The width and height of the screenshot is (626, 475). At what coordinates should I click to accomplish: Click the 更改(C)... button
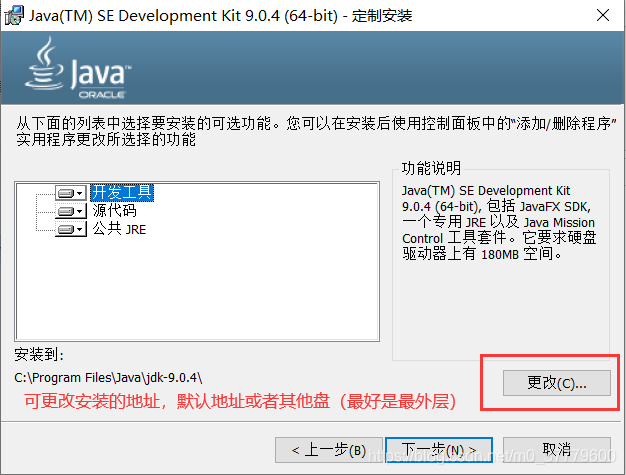[557, 383]
